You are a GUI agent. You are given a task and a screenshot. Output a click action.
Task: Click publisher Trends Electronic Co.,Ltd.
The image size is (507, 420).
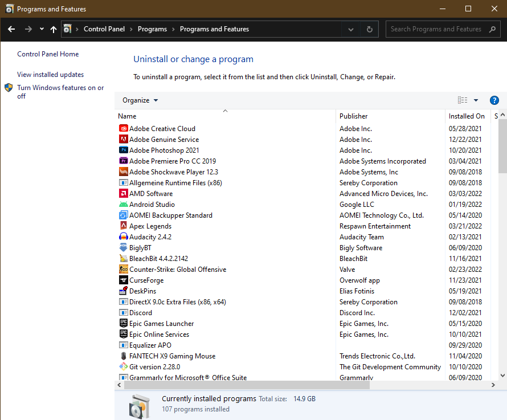(377, 356)
